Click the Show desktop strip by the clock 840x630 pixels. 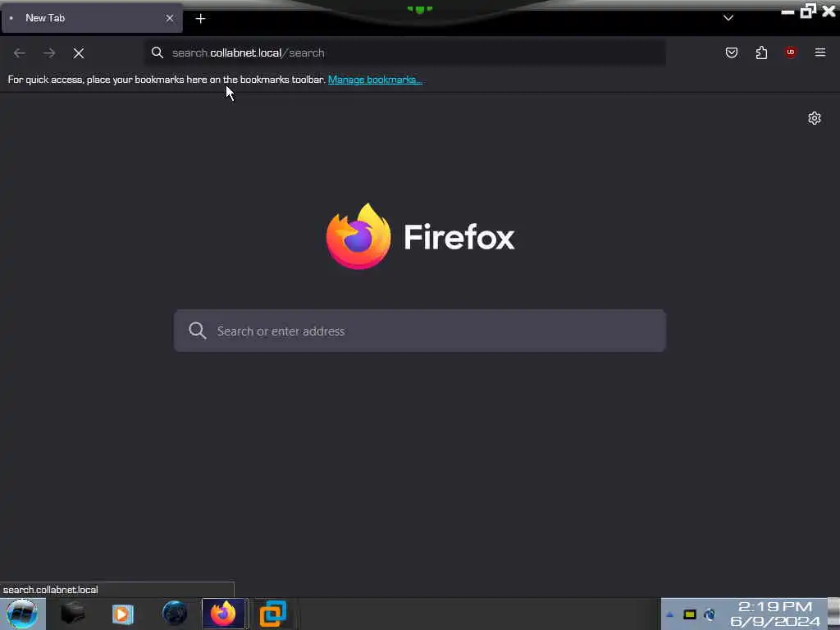[833, 614]
